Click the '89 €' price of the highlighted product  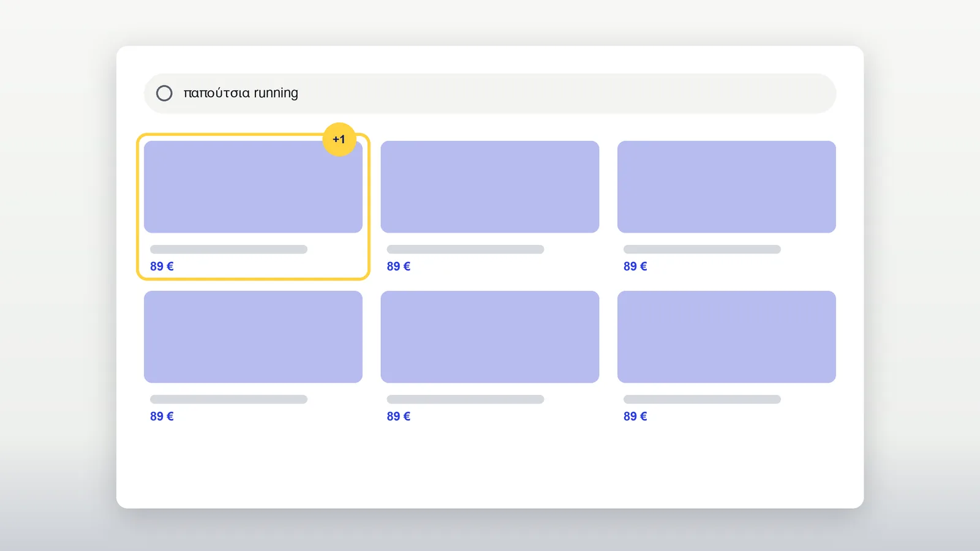(x=162, y=266)
